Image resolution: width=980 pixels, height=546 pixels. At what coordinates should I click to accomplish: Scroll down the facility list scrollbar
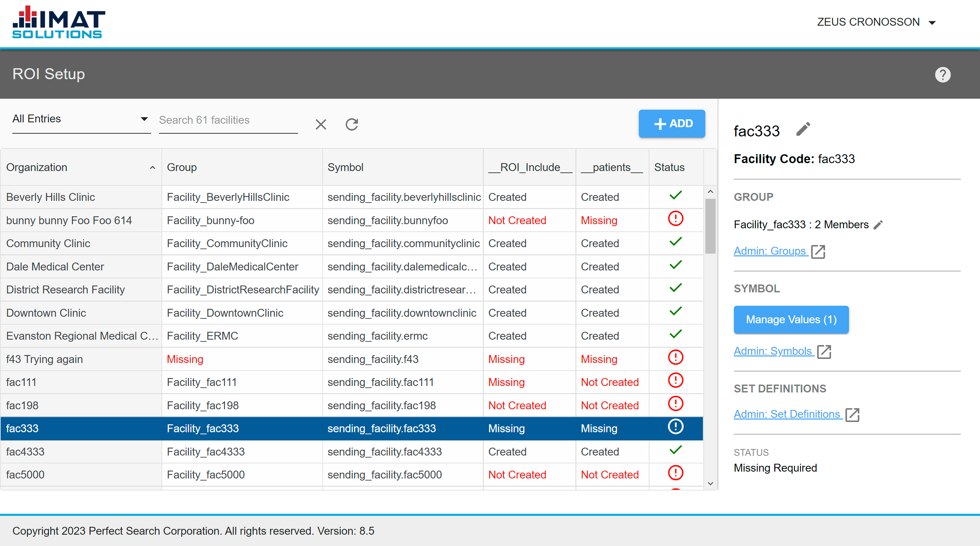[712, 486]
